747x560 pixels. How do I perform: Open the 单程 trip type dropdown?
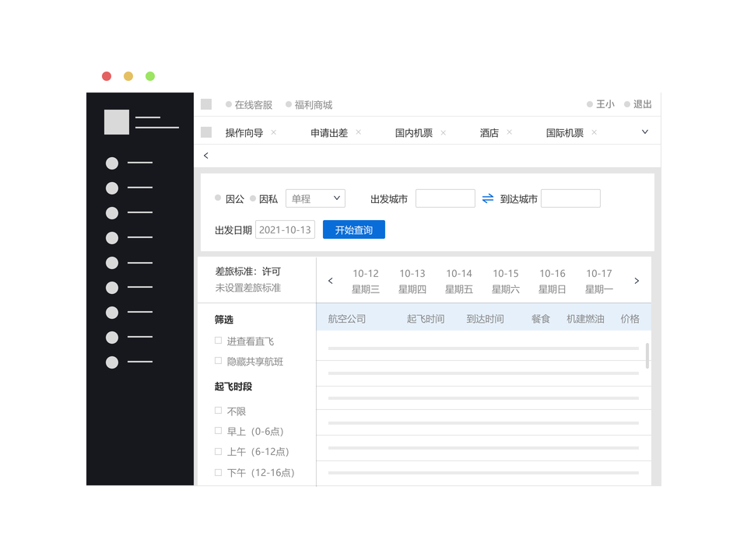click(315, 198)
